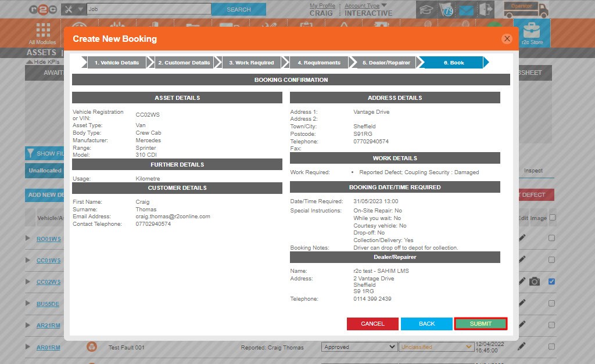Click the red CANCEL button

(372, 324)
